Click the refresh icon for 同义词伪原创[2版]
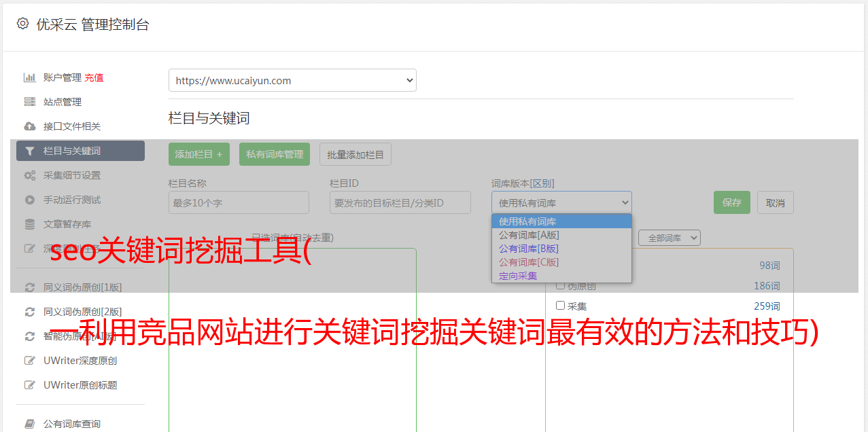This screenshot has width=868, height=432. [x=29, y=312]
